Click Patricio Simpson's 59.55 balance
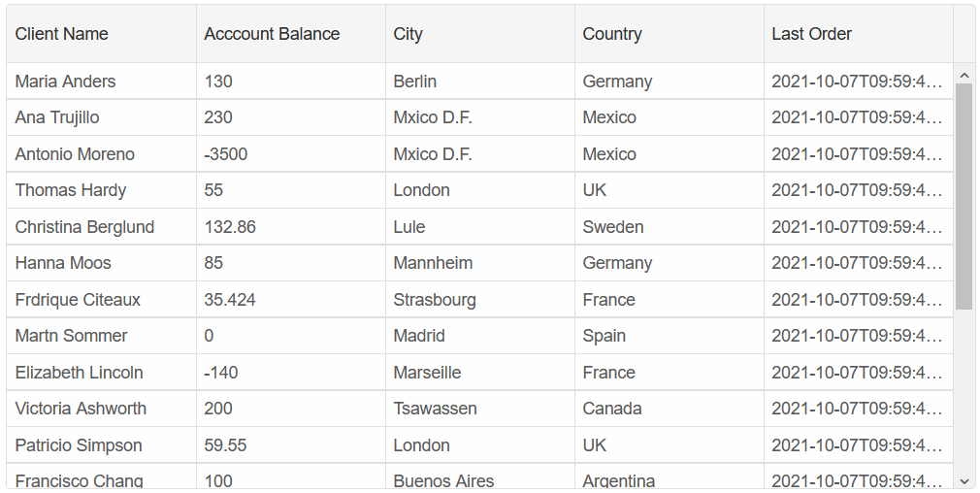 coord(291,444)
